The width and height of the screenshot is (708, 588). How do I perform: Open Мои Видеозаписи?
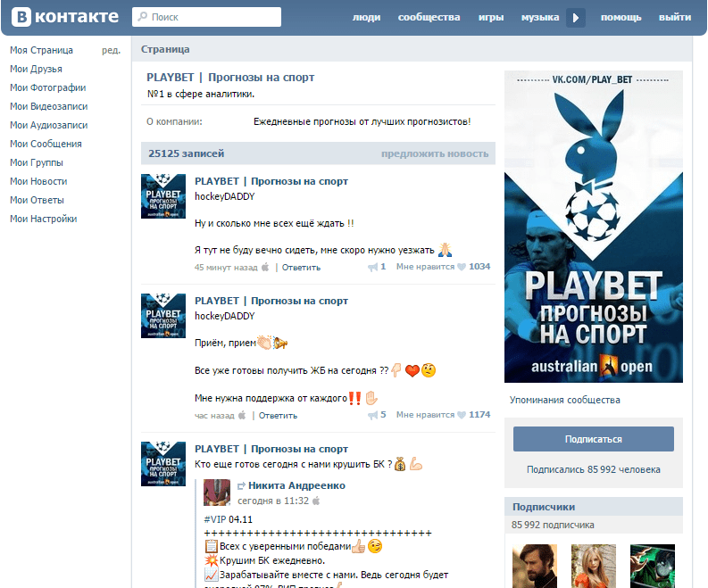tap(49, 106)
